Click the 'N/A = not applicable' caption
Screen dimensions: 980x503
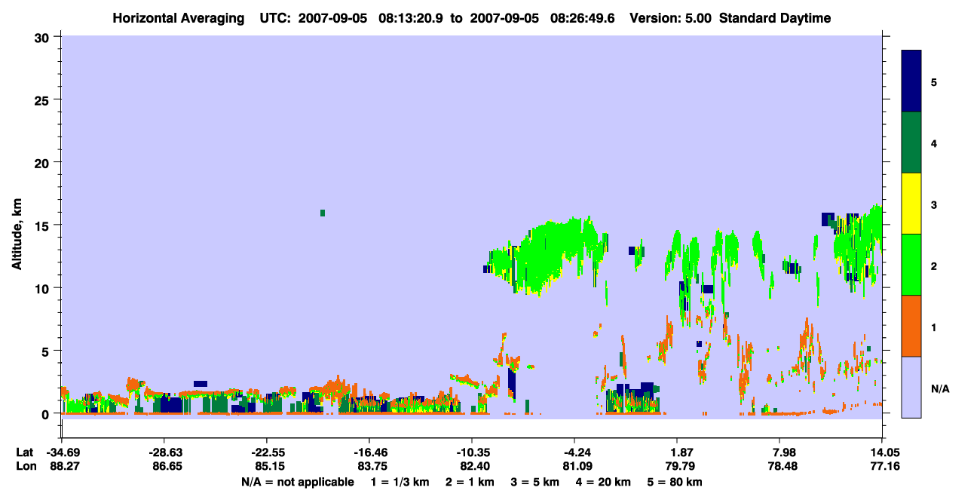297,482
